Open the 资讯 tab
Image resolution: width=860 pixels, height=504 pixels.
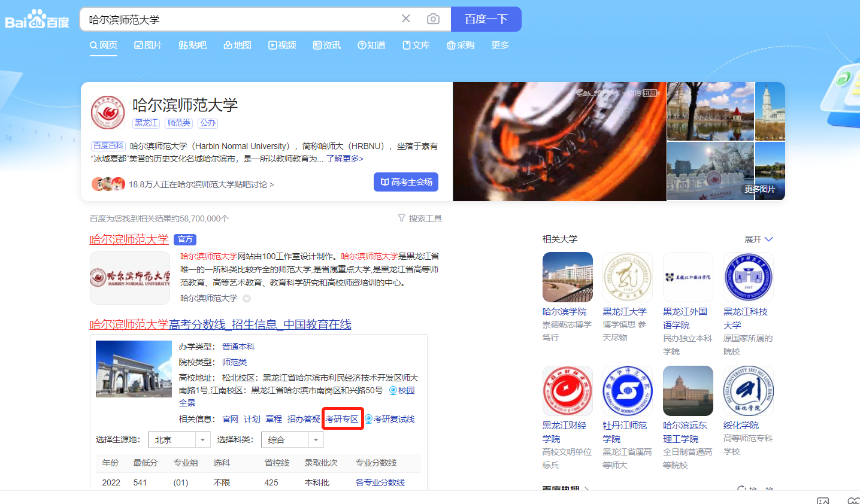(327, 45)
